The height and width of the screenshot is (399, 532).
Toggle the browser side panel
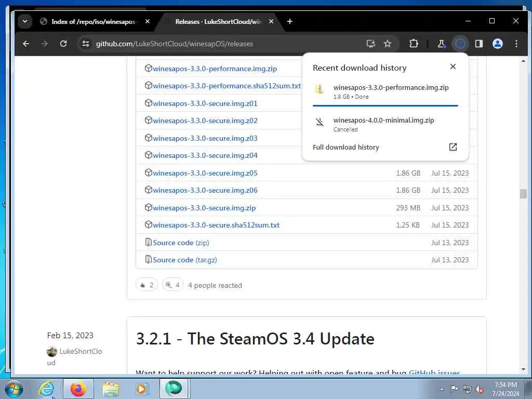click(x=478, y=44)
